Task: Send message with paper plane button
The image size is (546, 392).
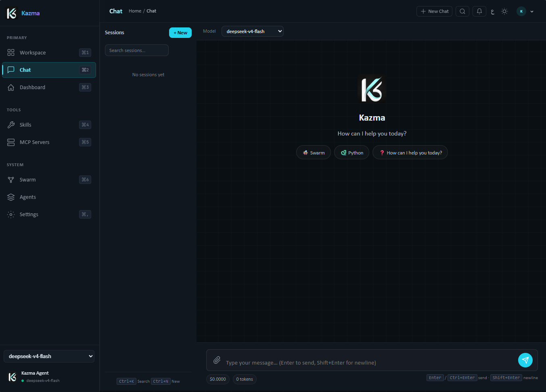Action: (x=525, y=360)
